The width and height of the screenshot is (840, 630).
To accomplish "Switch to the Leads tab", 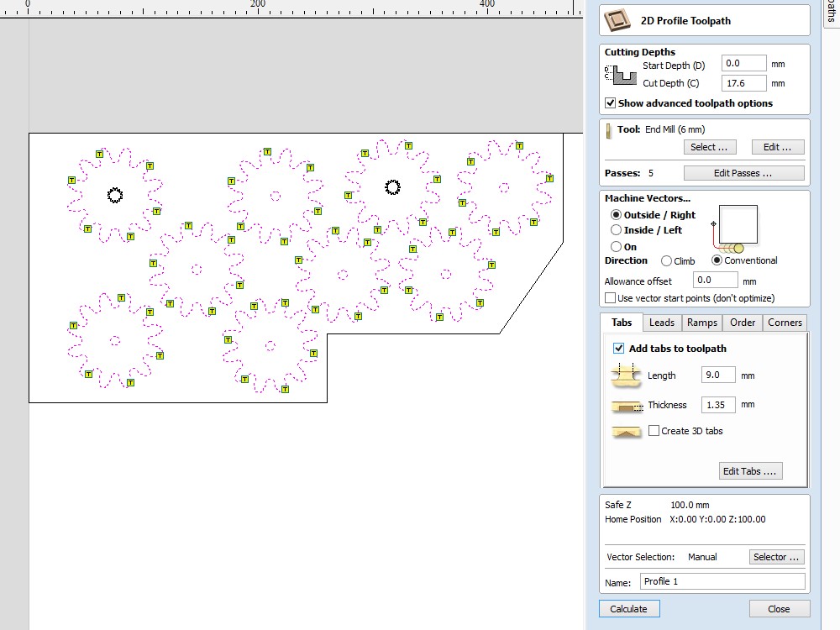I will coord(662,323).
